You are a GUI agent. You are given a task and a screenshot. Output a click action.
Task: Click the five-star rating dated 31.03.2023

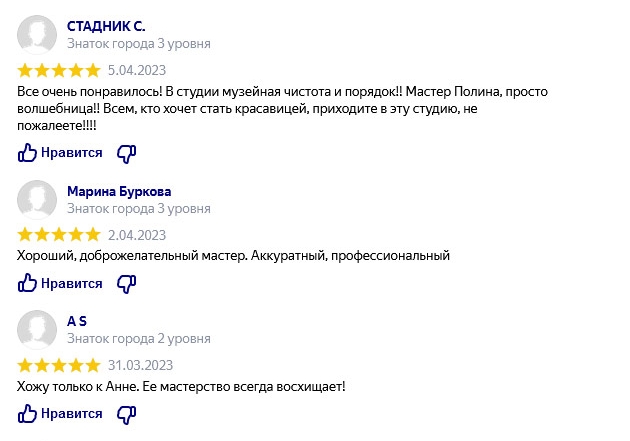59,365
